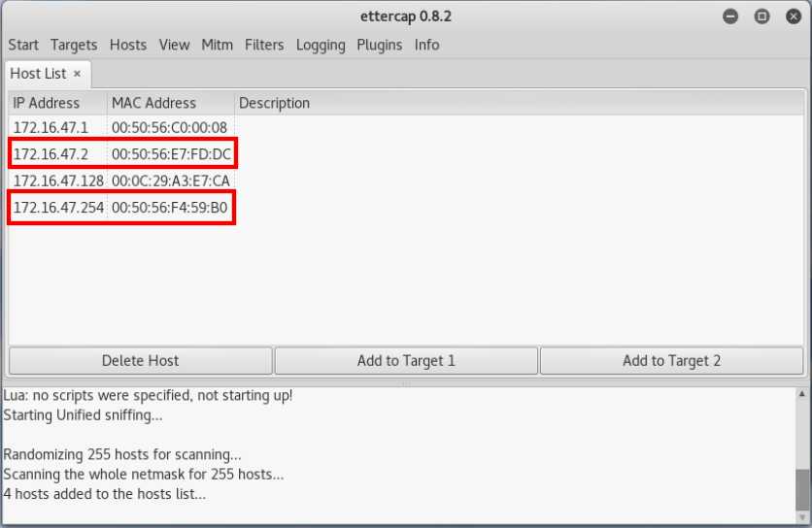This screenshot has height=528, width=812.
Task: Open the View menu
Action: (x=174, y=45)
